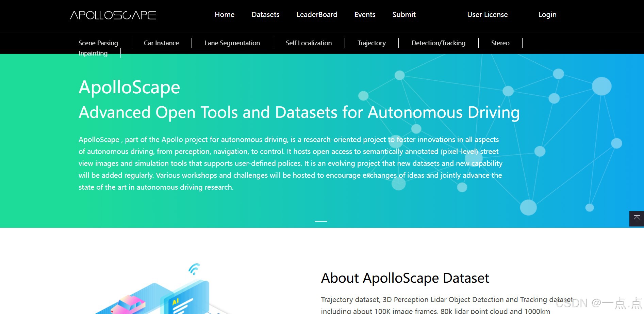Open the Trajectory dataset tab
The image size is (644, 314).
(371, 43)
